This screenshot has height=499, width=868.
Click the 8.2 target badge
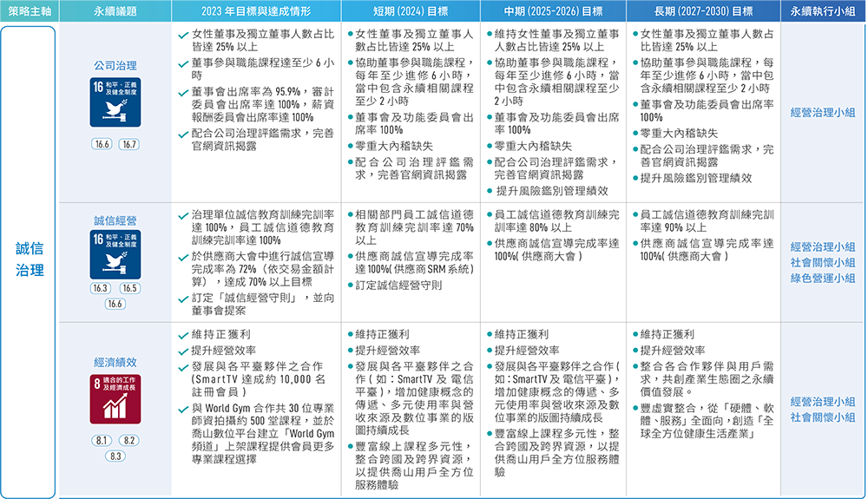tap(128, 440)
